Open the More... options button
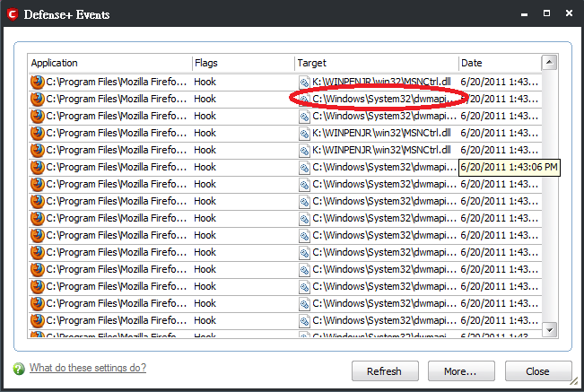This screenshot has height=392, width=584. tap(461, 371)
